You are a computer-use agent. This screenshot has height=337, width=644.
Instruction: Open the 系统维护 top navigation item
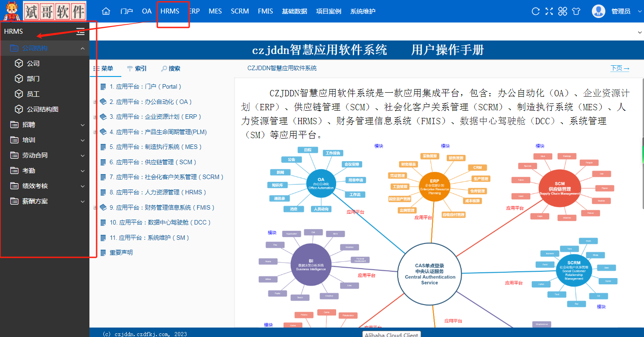click(363, 11)
